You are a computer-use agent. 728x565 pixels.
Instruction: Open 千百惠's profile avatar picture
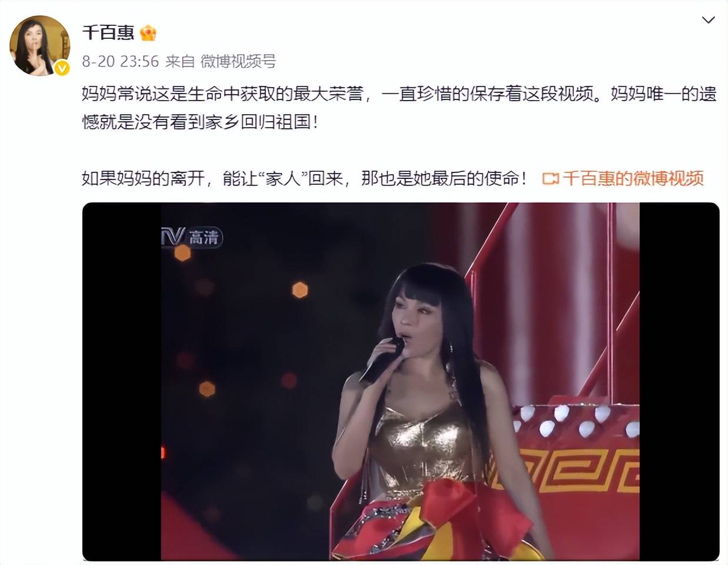point(39,46)
